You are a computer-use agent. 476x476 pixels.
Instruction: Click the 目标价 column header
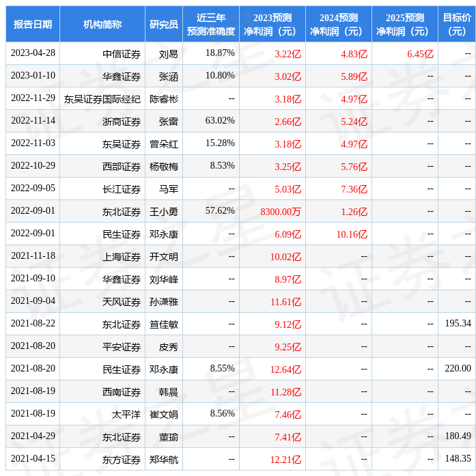click(457, 24)
